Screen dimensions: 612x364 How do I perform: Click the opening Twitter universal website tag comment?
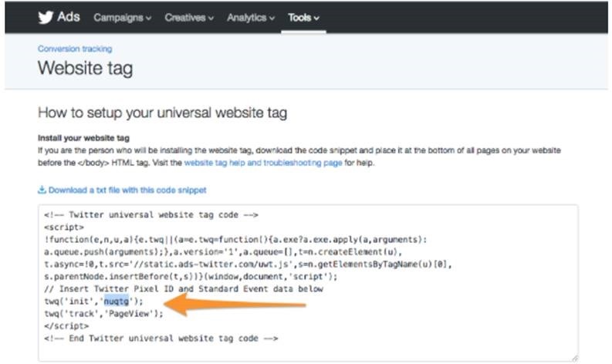[150, 214]
